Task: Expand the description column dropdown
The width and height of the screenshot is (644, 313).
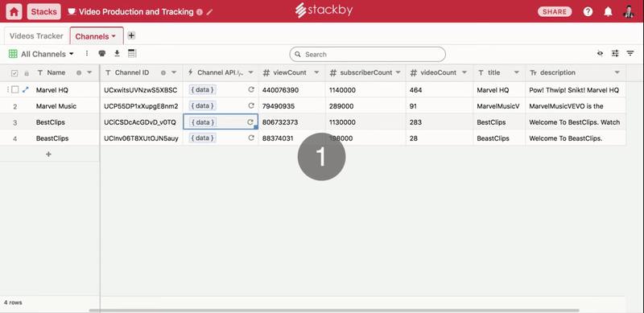Action: (x=617, y=72)
